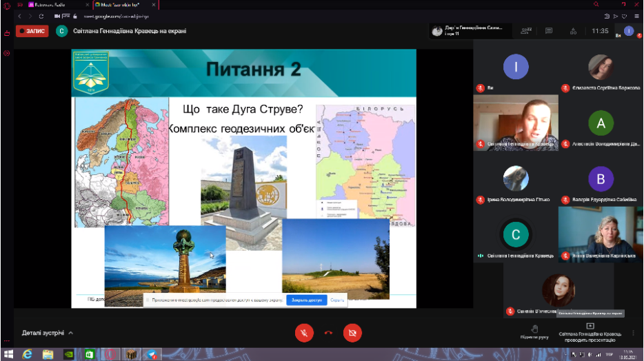Screen dimensions: 644x361
Task: Click the red hang up call button
Action: click(x=328, y=333)
